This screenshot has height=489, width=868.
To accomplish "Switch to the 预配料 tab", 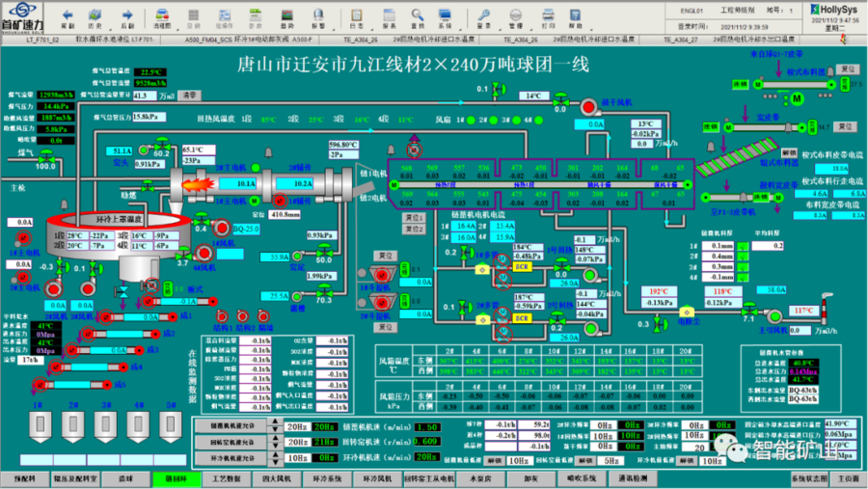I will [x=24, y=478].
